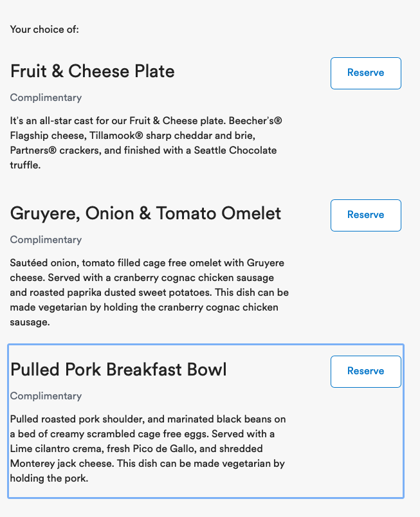The height and width of the screenshot is (517, 420).
Task: Select the Gruyere, Onion & Tomato Omelet heading
Action: (x=145, y=213)
